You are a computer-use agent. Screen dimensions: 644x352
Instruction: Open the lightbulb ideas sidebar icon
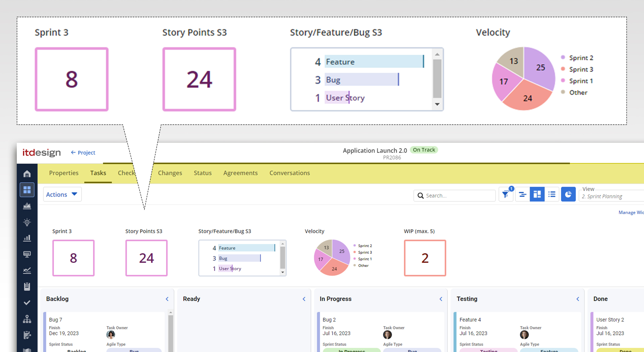[x=27, y=222]
